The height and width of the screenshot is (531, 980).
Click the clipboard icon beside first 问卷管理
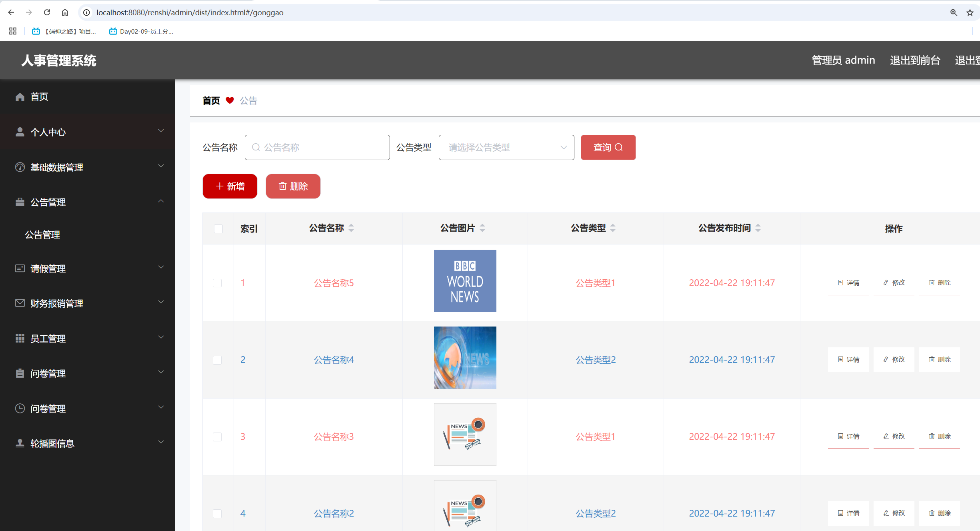click(20, 373)
